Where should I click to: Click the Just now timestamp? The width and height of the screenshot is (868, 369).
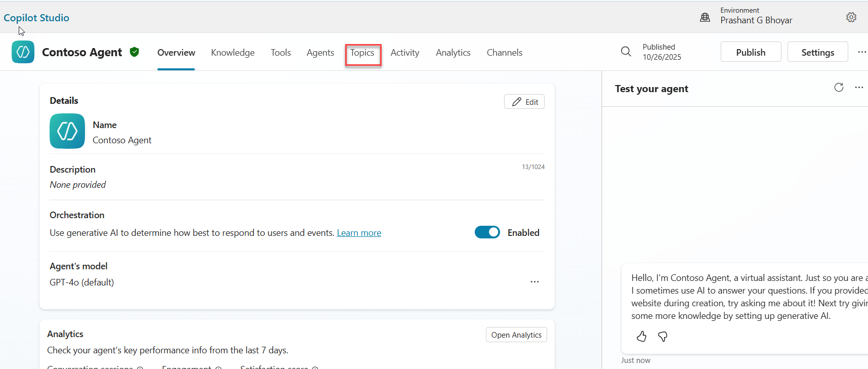[x=636, y=360]
